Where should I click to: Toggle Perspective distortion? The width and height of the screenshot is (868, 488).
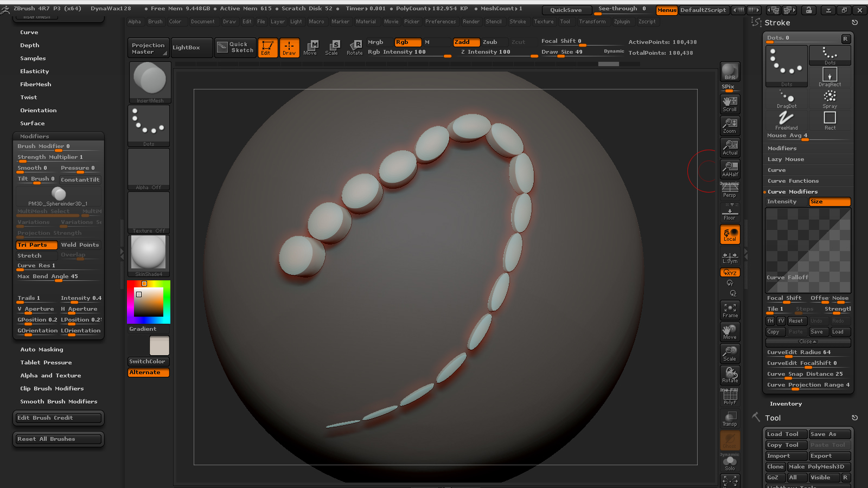(730, 191)
